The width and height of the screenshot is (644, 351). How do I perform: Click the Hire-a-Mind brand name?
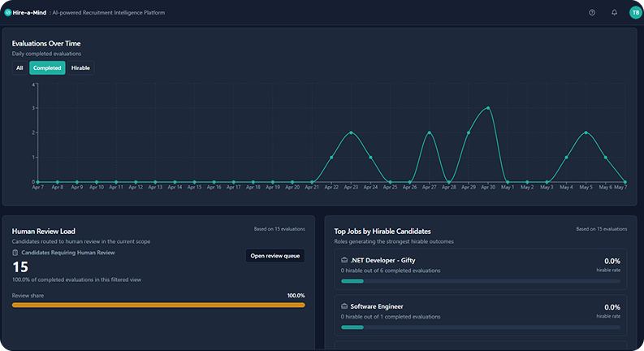(x=29, y=13)
